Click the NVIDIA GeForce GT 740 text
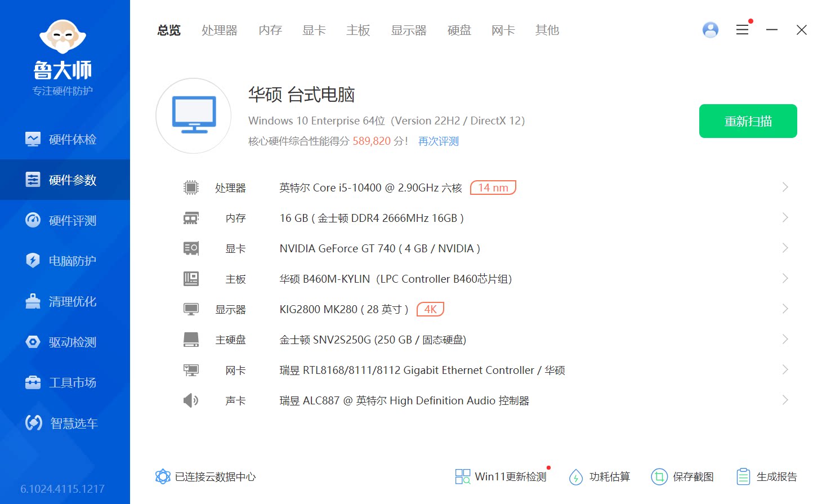822x504 pixels. coord(380,248)
